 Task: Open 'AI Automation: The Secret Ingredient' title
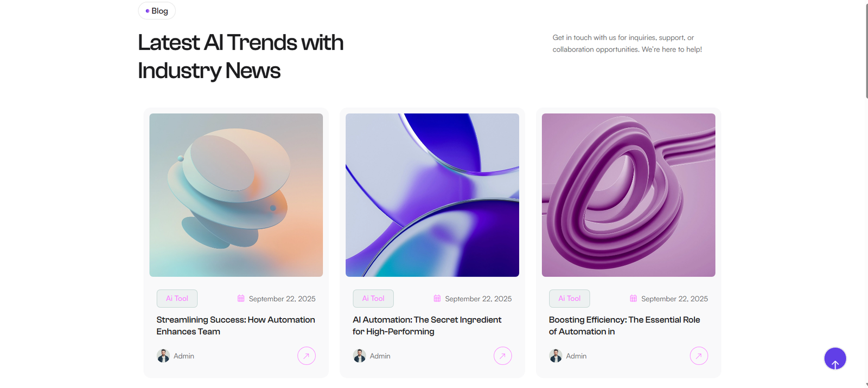(427, 326)
